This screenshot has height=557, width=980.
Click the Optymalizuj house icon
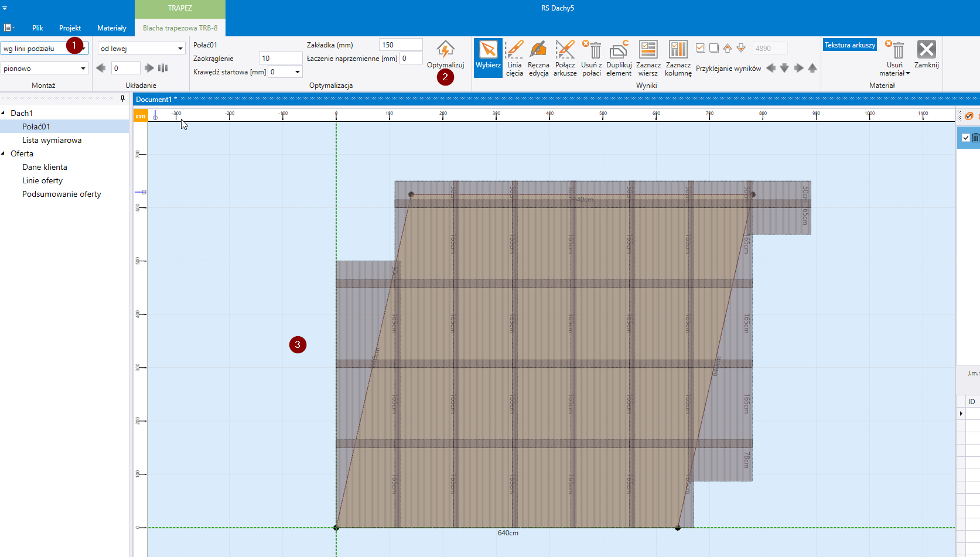[x=445, y=50]
